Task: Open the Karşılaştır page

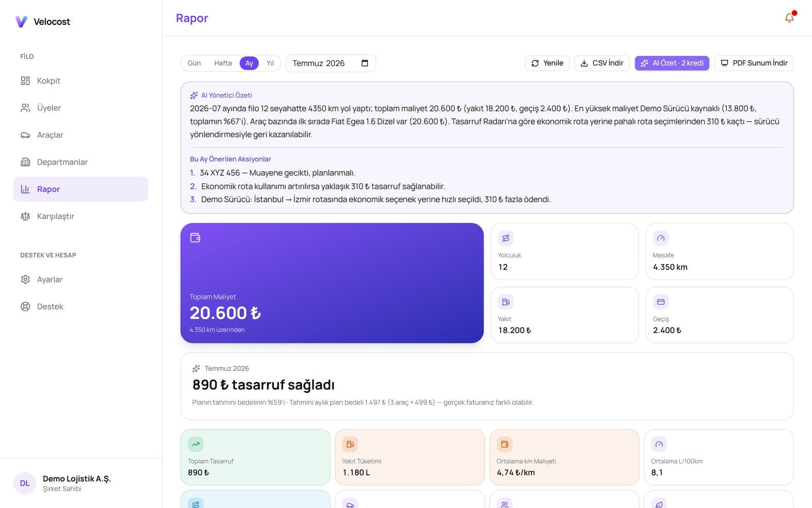Action: pos(81,216)
